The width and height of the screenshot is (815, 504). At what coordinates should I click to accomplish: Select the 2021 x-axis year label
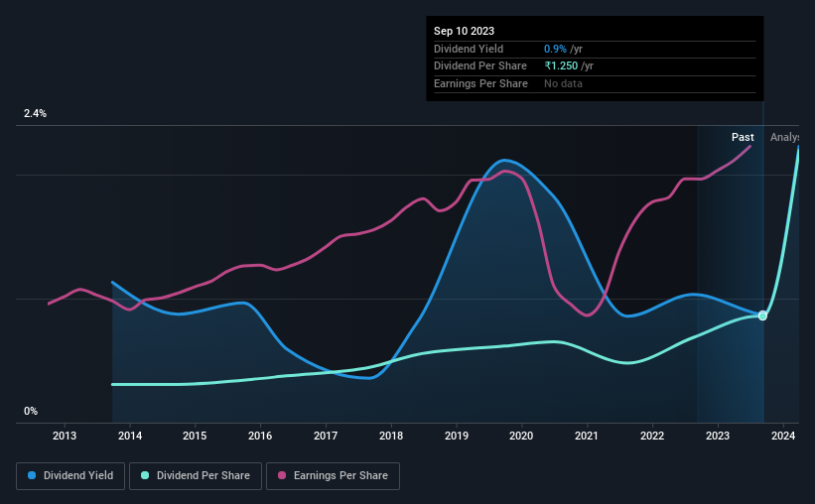[587, 436]
